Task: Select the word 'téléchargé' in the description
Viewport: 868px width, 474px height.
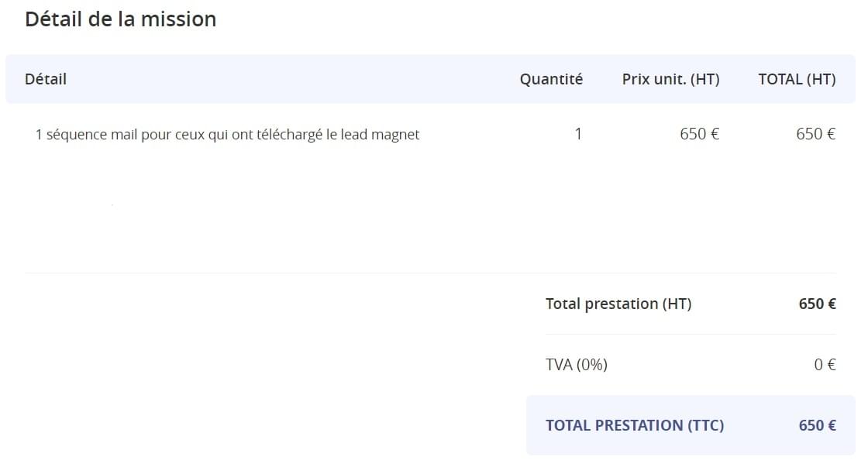Action: pyautogui.click(x=290, y=135)
